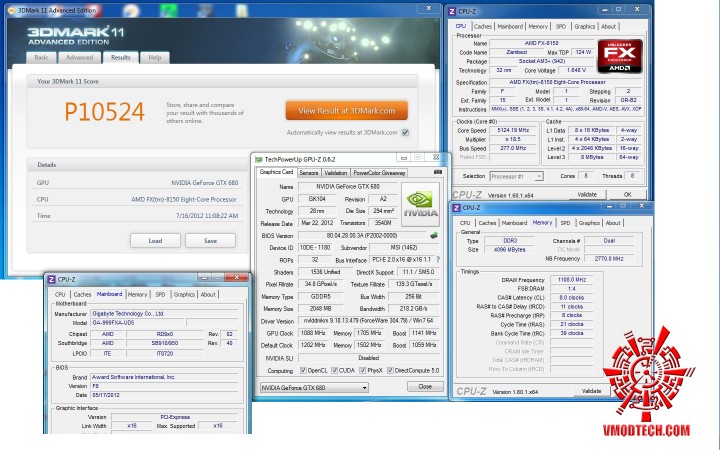The image size is (720, 450).
Task: Click the Save button in 3DMark
Action: tap(210, 241)
